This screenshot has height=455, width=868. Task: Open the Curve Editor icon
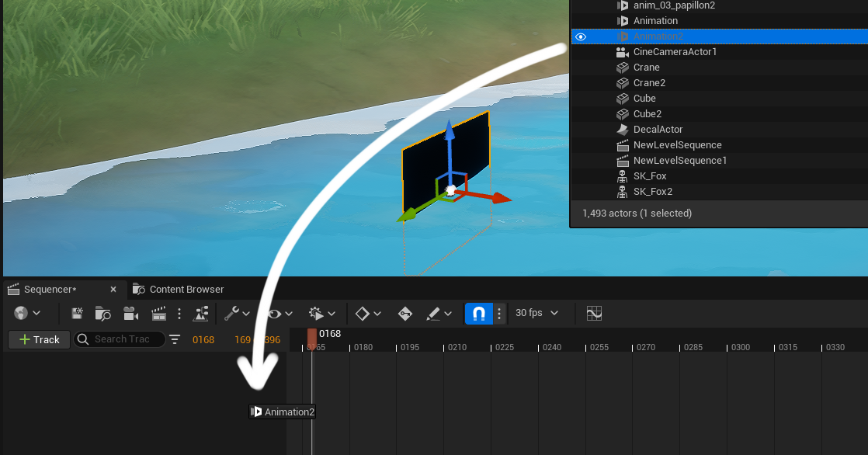click(594, 314)
